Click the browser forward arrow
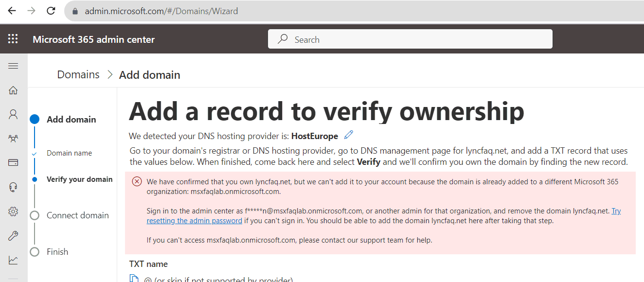The image size is (644, 282). [x=31, y=11]
